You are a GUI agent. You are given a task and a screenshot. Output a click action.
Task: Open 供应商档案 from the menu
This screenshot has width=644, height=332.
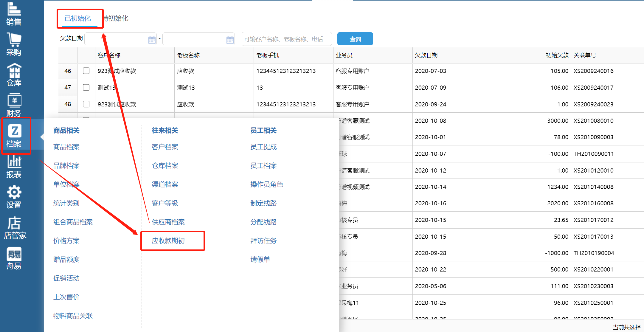coord(168,222)
